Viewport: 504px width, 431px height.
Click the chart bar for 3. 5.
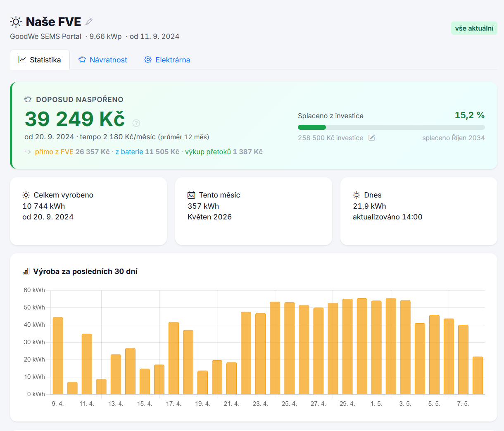(x=405, y=348)
